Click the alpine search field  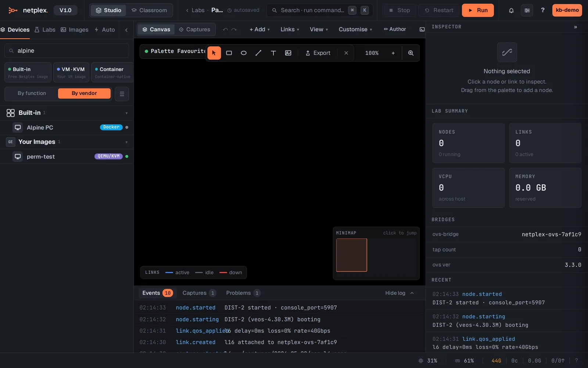click(67, 51)
